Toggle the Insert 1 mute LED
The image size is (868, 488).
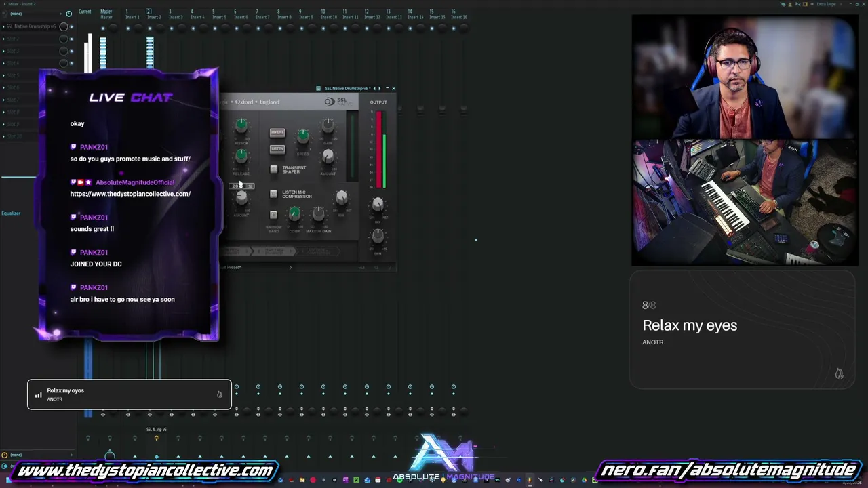(128, 28)
